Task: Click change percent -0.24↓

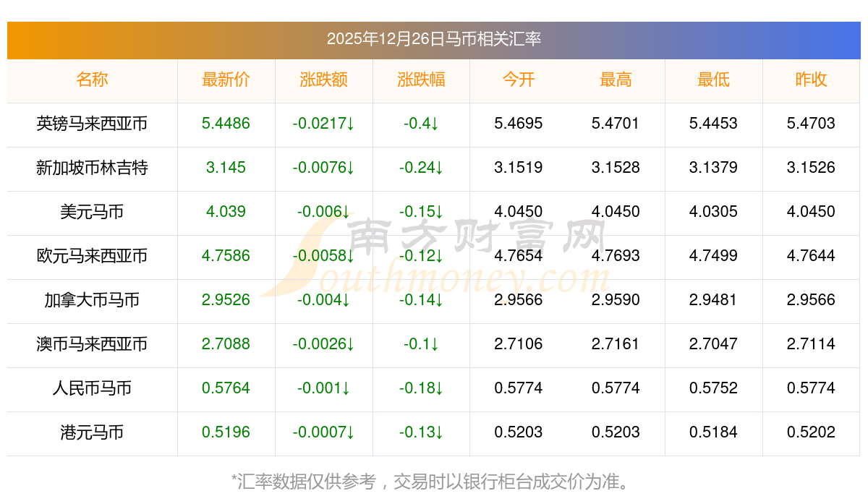Action: pyautogui.click(x=421, y=168)
